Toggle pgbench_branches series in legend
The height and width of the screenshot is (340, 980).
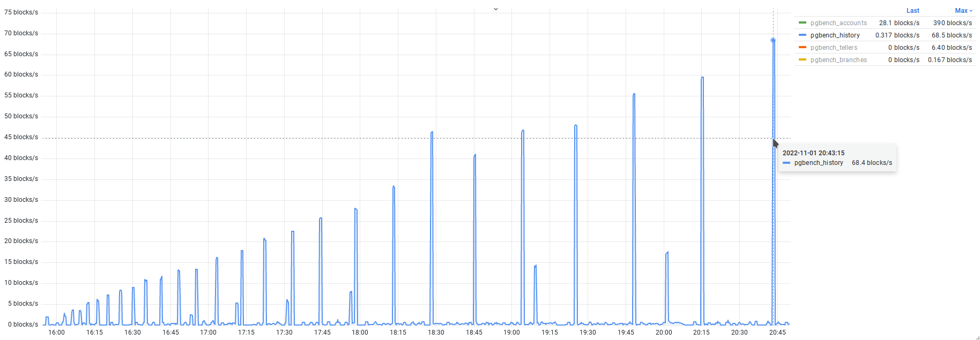[x=838, y=60]
